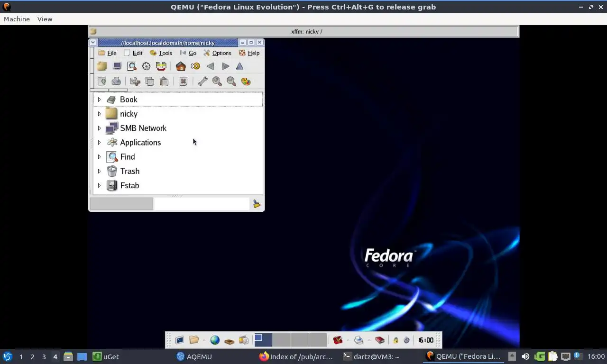Image resolution: width=607 pixels, height=364 pixels.
Task: Open the Help menu in xffm
Action: pos(249,53)
